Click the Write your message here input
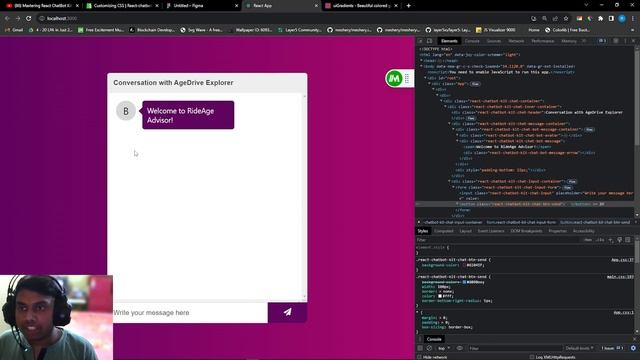 pos(190,313)
